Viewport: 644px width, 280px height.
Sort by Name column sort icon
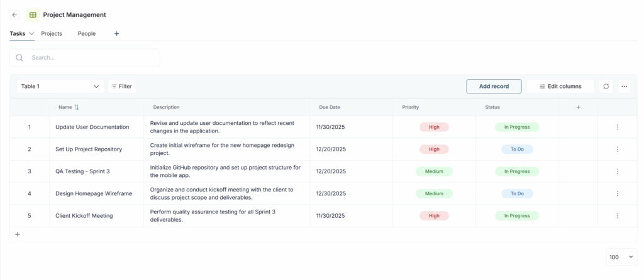(77, 107)
